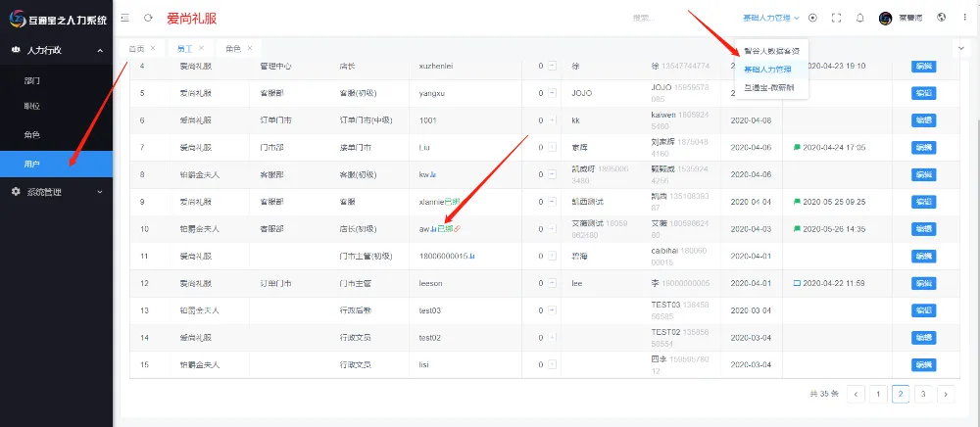Click the globe language icon
The height and width of the screenshot is (427, 980).
942,18
